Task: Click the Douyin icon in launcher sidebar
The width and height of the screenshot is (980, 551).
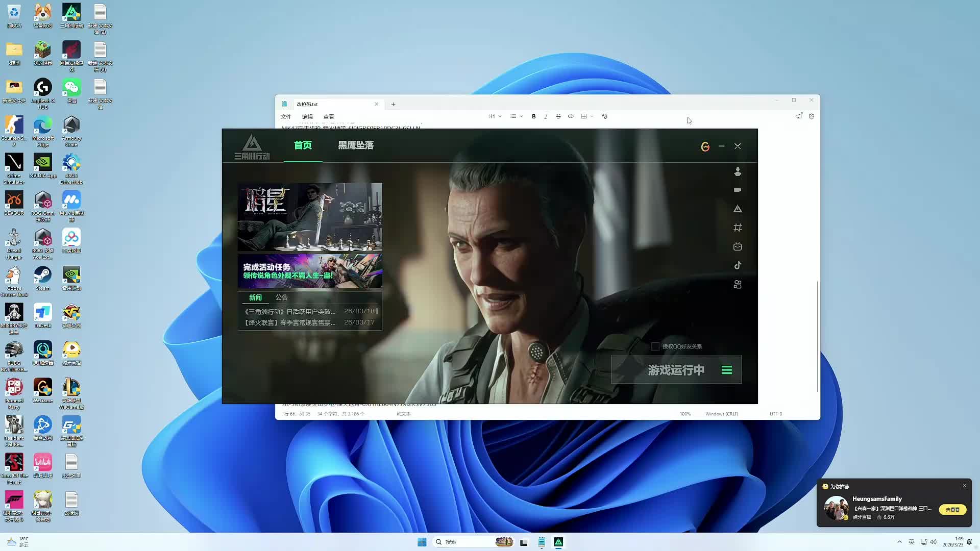Action: (x=738, y=265)
